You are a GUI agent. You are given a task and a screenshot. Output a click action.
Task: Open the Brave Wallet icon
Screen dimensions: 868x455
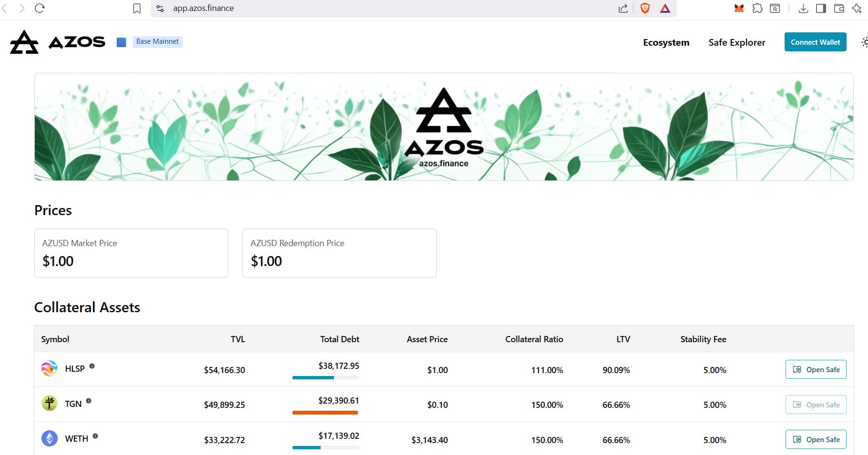click(x=839, y=8)
